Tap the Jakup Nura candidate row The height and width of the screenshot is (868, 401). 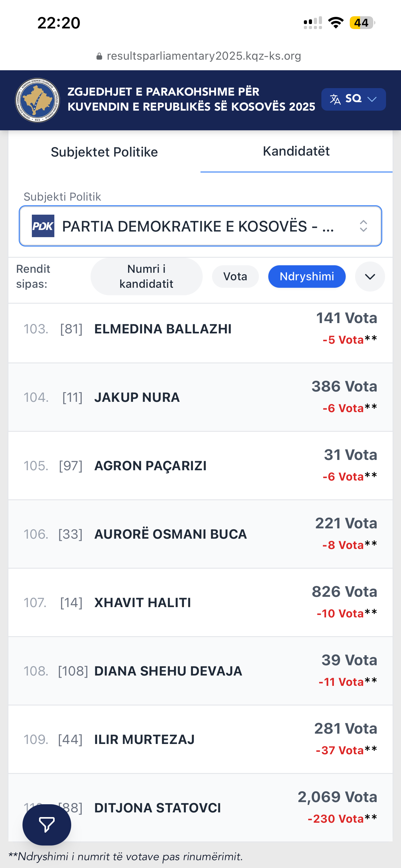click(x=200, y=397)
